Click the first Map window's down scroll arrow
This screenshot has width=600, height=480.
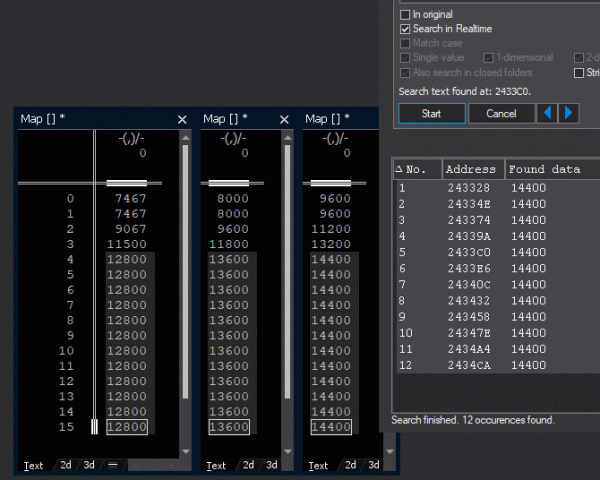click(x=186, y=451)
